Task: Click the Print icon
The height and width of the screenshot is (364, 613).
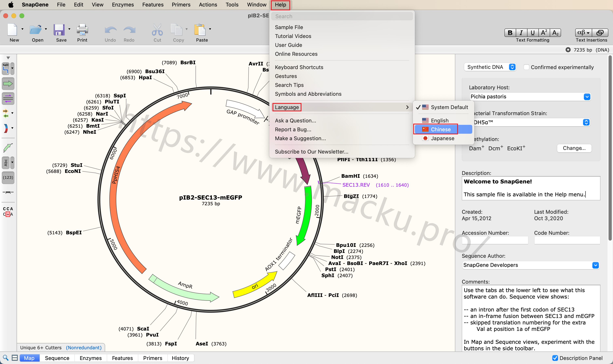Action: point(82,30)
